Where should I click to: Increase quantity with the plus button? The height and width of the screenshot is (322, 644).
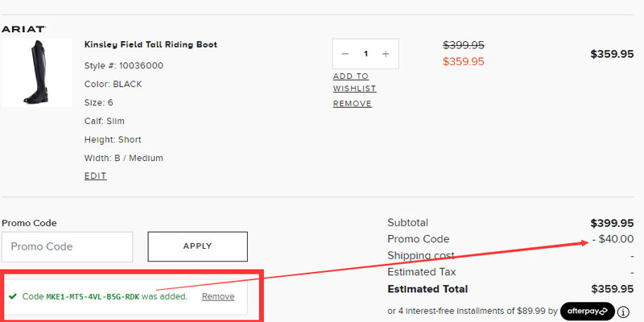pyautogui.click(x=386, y=54)
